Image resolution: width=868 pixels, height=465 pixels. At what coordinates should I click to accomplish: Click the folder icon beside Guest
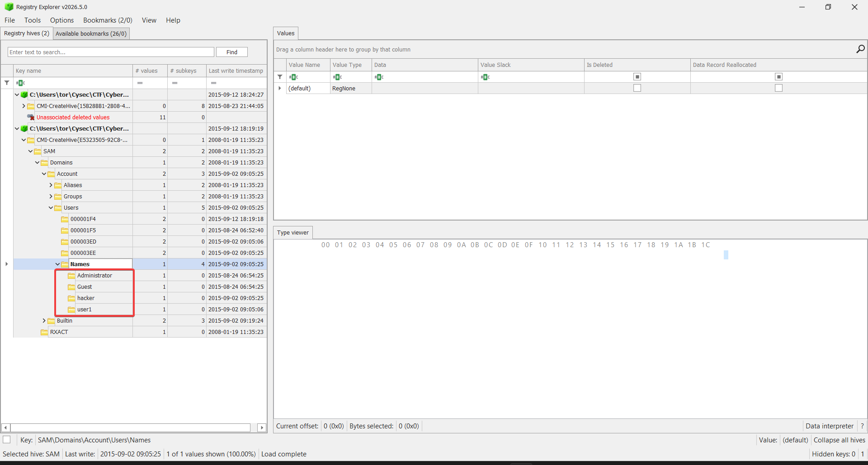pos(71,287)
